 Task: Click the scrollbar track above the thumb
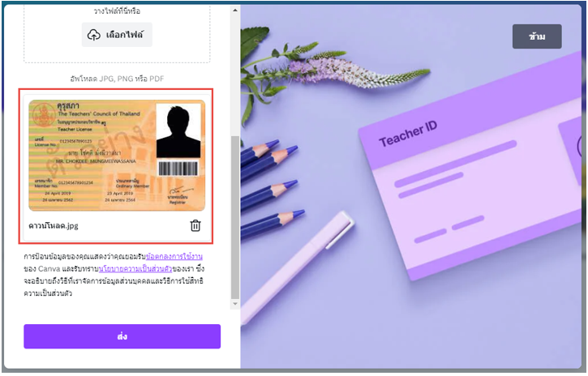[x=234, y=75]
